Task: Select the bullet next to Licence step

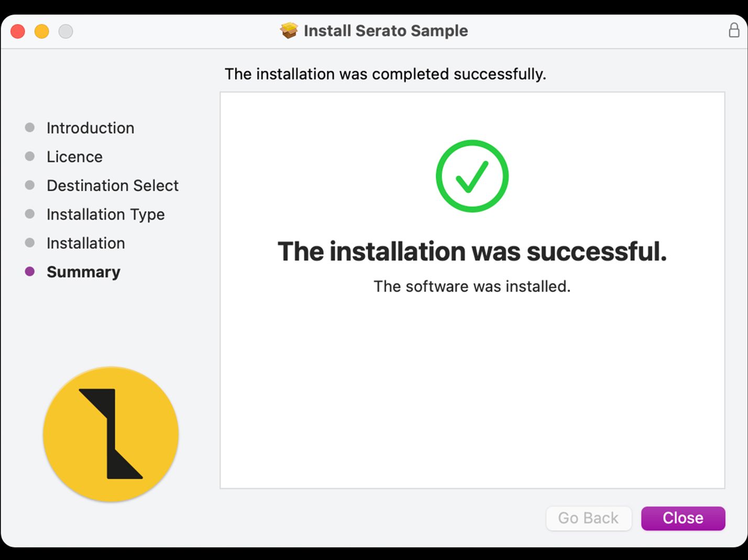Action: 29,156
